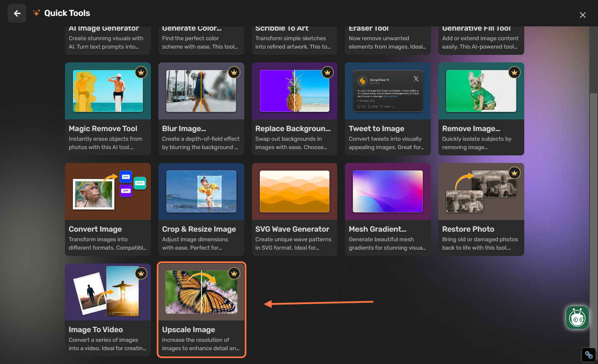
Task: Click the crown badge on Image To Video
Action: point(141,274)
